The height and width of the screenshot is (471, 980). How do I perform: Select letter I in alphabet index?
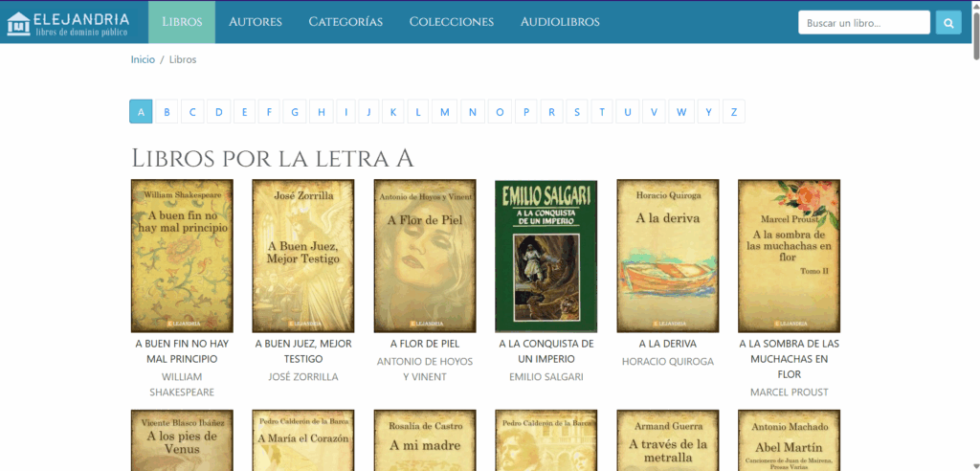[345, 112]
